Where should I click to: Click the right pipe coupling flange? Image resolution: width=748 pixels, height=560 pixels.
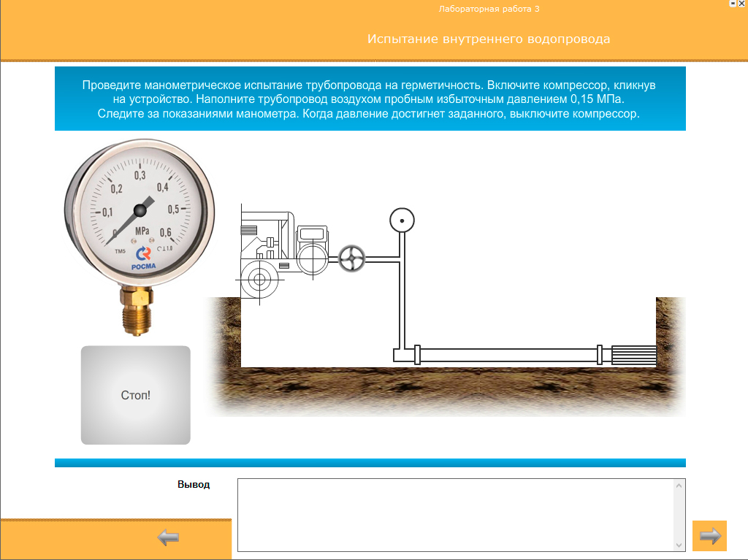(600, 355)
